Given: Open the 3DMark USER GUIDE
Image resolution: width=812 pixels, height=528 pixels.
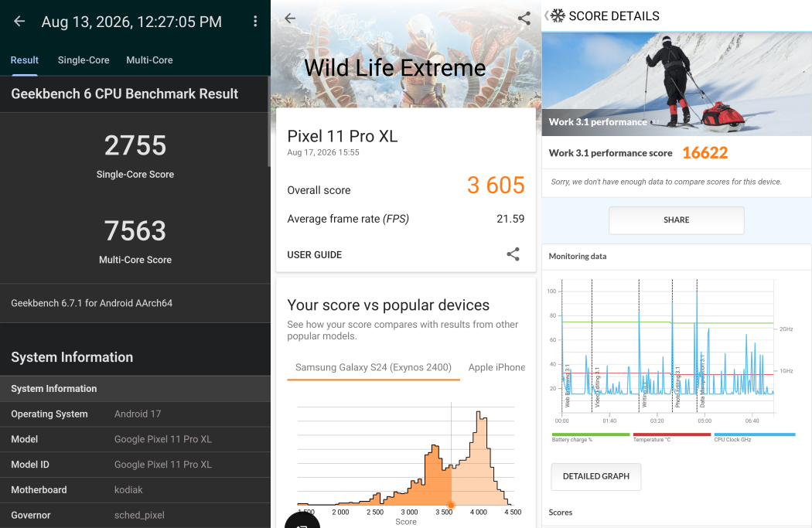Looking at the screenshot, I should click(314, 254).
